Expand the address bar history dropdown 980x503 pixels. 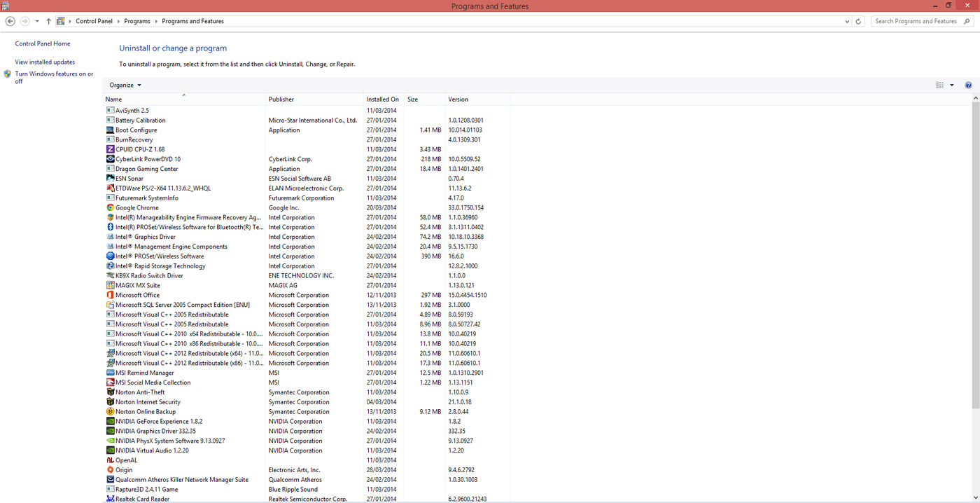click(847, 21)
